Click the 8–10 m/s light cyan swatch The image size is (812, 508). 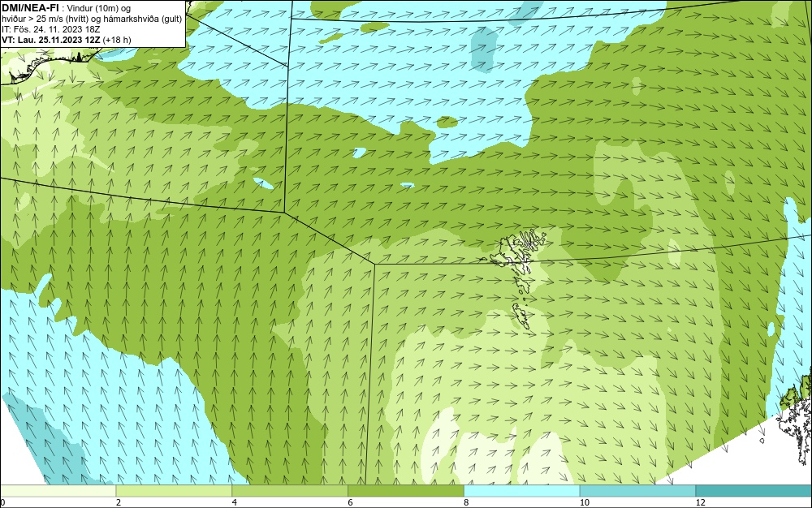point(522,491)
